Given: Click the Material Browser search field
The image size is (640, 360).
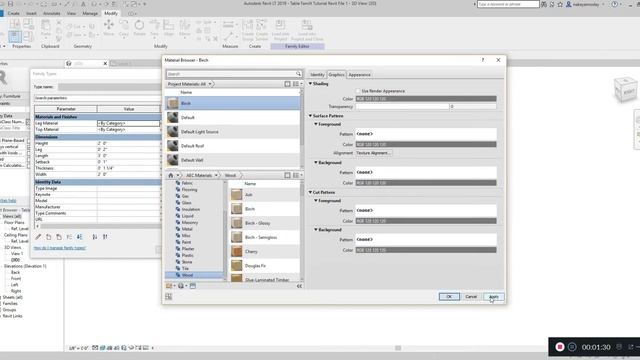Looking at the screenshot, I should [231, 74].
